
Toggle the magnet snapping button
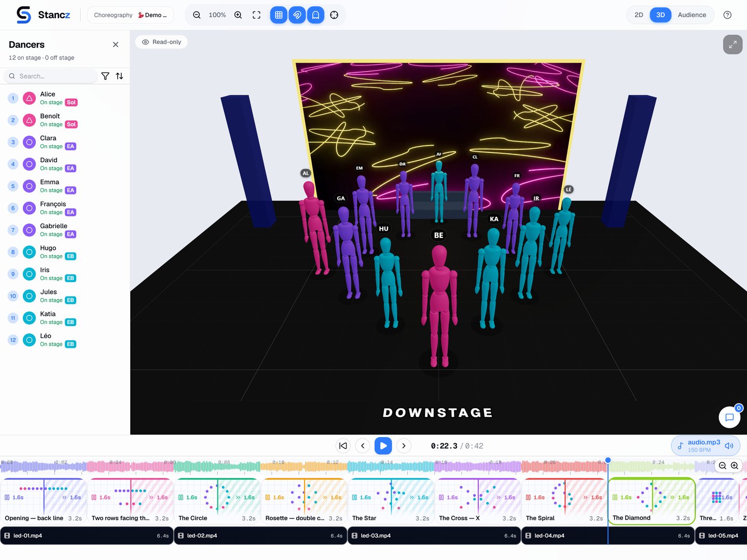pos(297,15)
